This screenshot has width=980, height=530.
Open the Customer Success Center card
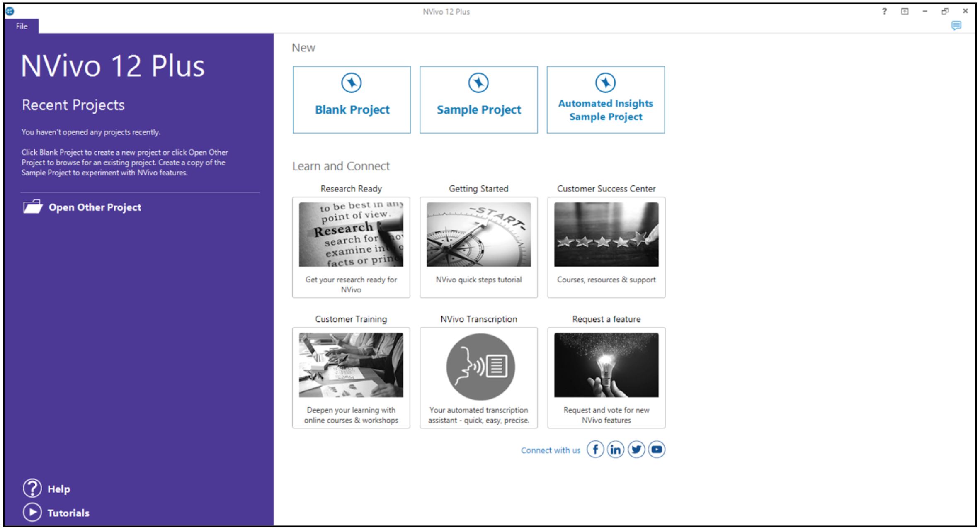coord(606,247)
